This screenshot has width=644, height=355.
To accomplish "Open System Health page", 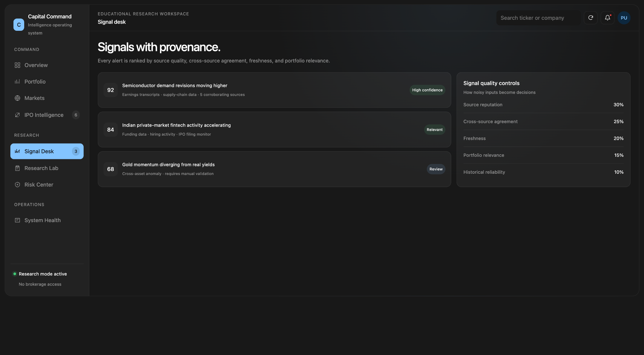I will click(x=47, y=220).
